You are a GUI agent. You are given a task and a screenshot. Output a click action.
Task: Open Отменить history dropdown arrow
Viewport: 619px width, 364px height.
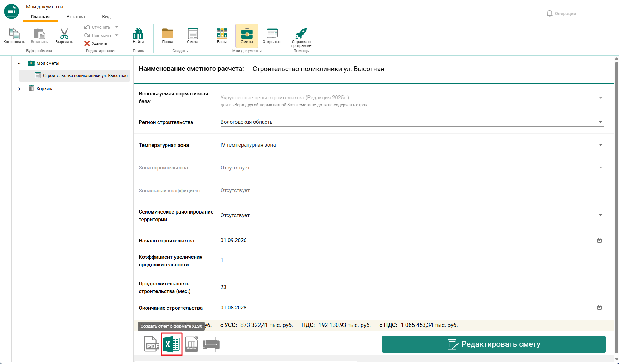coord(117,27)
